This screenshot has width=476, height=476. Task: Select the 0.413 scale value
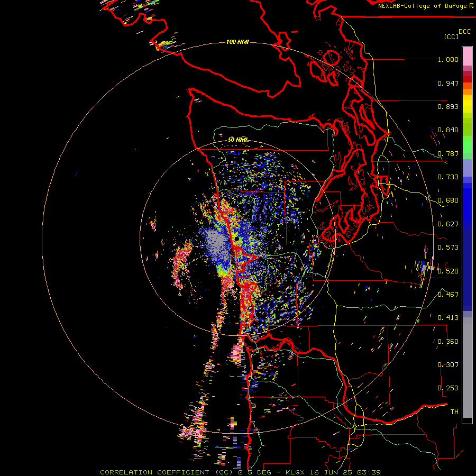(448, 318)
